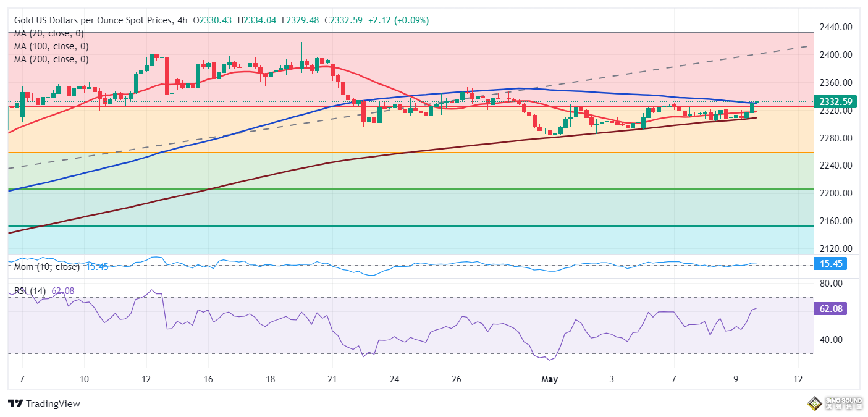Select the MA (200, close, 0) indicator label
Viewport: 868px width, 417px height.
[51, 59]
